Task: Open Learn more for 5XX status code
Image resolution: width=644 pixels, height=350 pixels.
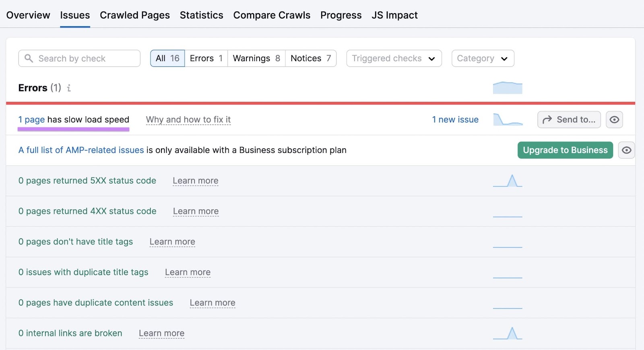Action: tap(196, 181)
